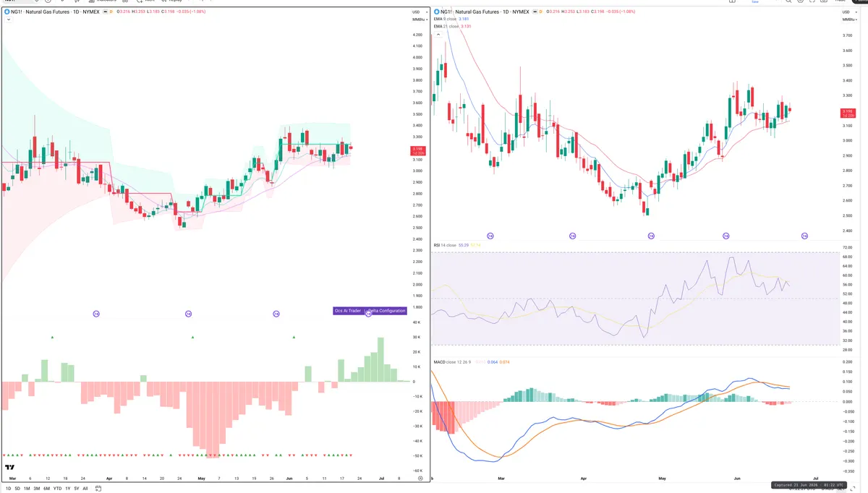Select the All date range
This screenshot has width=868, height=493.
pyautogui.click(x=85, y=489)
